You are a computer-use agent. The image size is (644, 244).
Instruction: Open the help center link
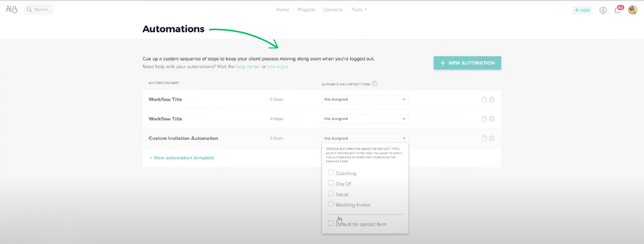[x=248, y=66]
